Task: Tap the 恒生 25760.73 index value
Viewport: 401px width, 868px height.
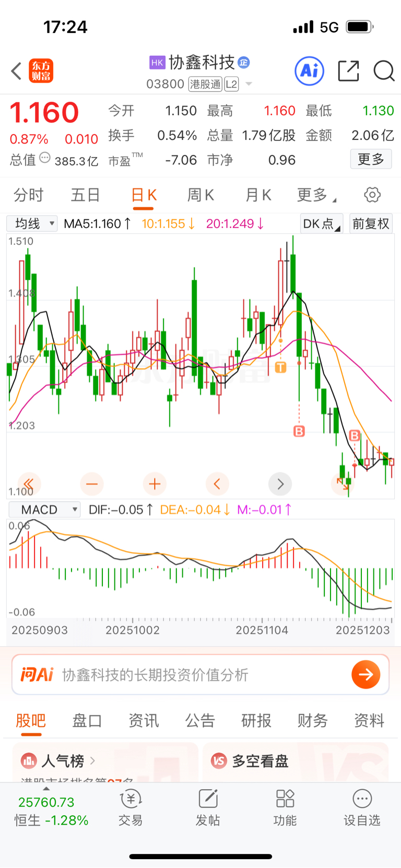Action: [46, 802]
